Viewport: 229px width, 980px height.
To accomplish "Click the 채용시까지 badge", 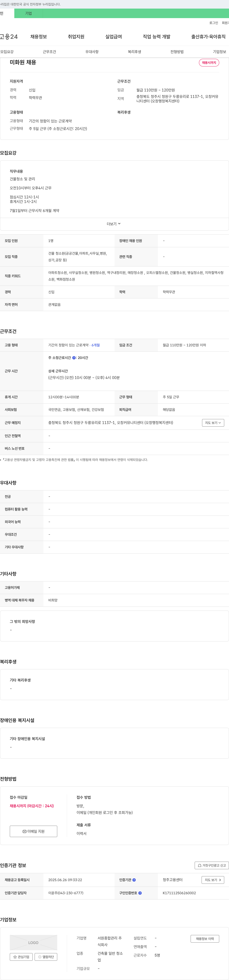I will click(x=209, y=63).
